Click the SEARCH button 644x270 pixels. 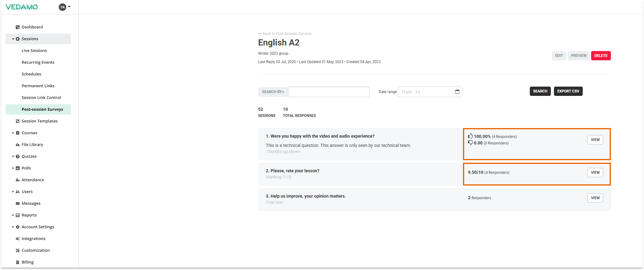click(x=540, y=91)
